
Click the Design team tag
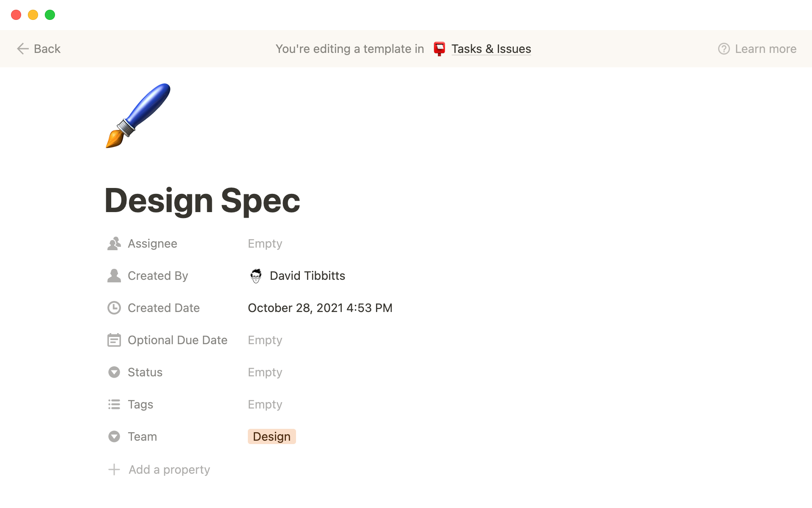(x=272, y=437)
